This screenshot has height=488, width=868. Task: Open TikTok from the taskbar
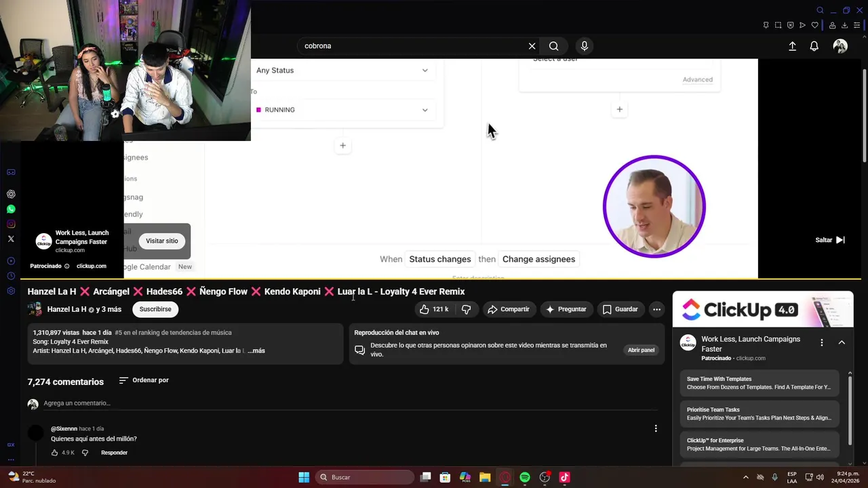coord(564,477)
